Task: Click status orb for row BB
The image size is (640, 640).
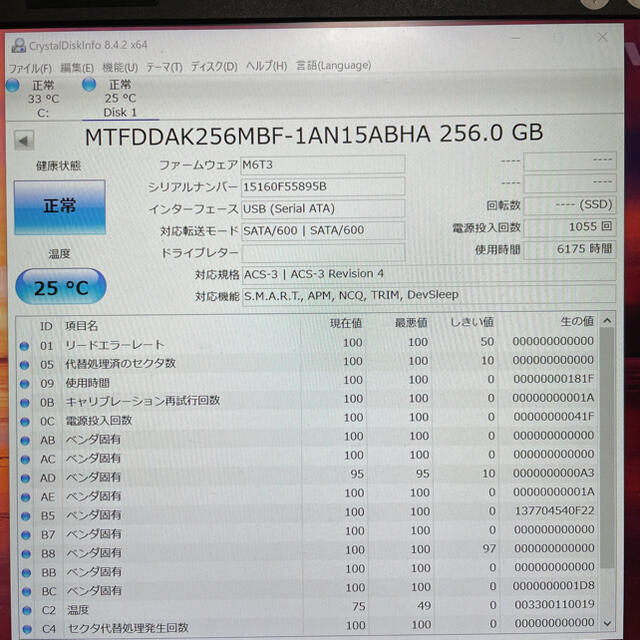Action: pos(27,573)
